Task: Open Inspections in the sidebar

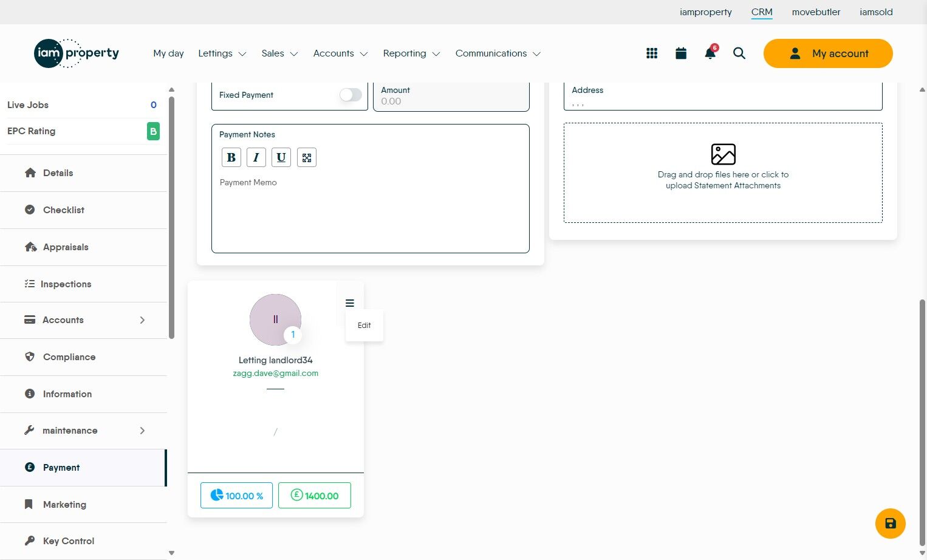Action: [x=83, y=284]
